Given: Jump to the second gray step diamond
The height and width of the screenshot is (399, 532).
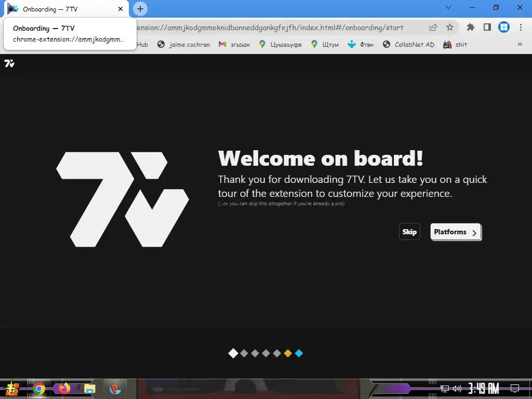Looking at the screenshot, I should click(x=244, y=353).
